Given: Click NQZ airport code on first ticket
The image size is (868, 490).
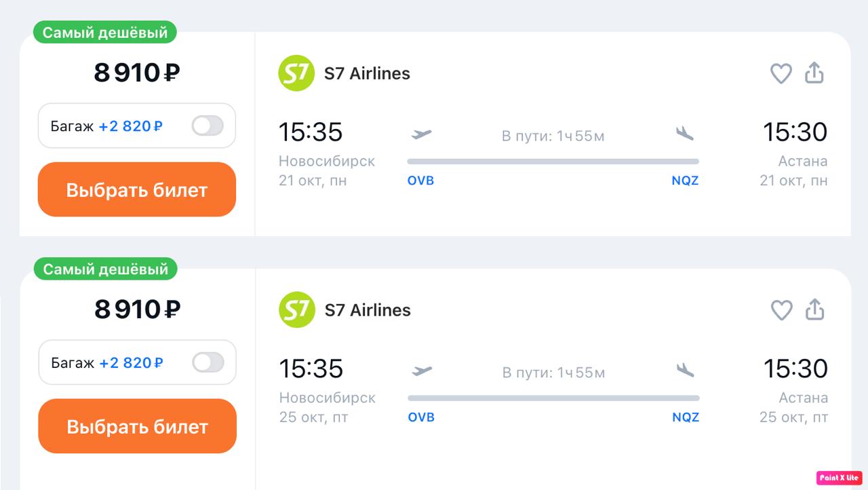Looking at the screenshot, I should click(x=685, y=181).
